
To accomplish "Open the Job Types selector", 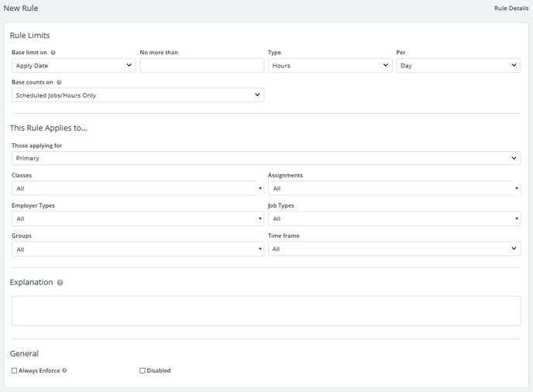I will (x=394, y=218).
